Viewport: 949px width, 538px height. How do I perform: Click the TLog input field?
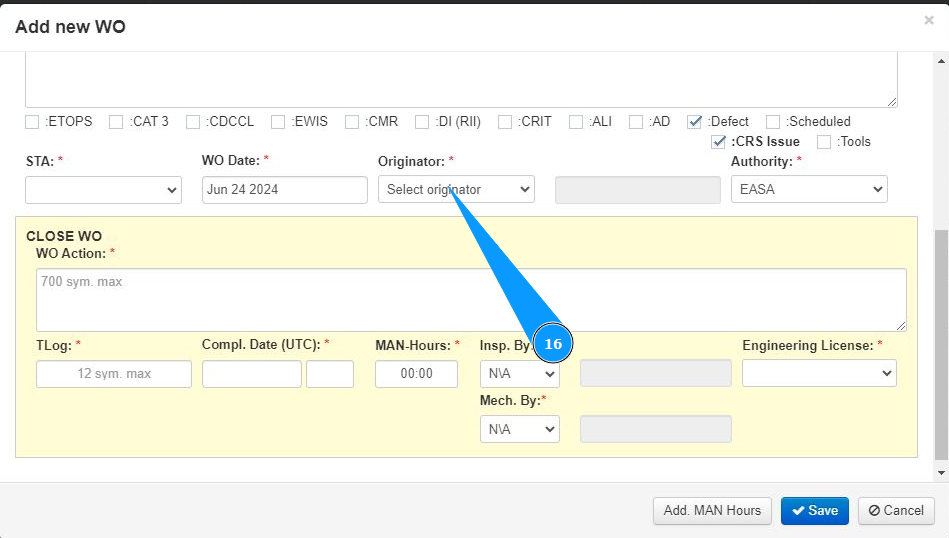click(114, 374)
